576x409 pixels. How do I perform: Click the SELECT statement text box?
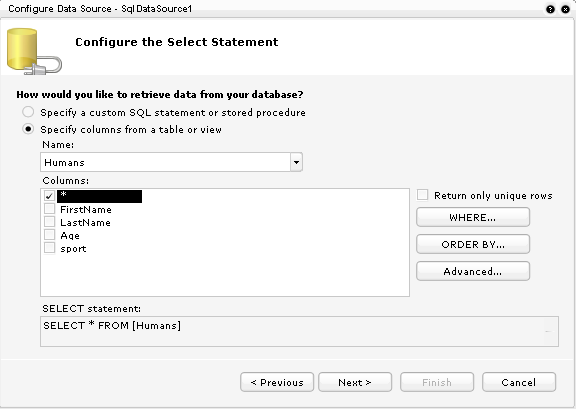tap(299, 331)
